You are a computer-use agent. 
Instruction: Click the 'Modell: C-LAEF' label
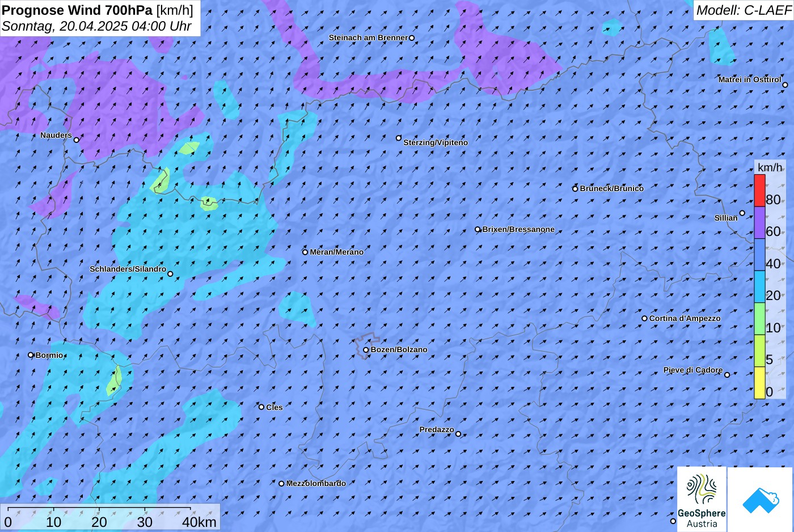[x=744, y=10]
